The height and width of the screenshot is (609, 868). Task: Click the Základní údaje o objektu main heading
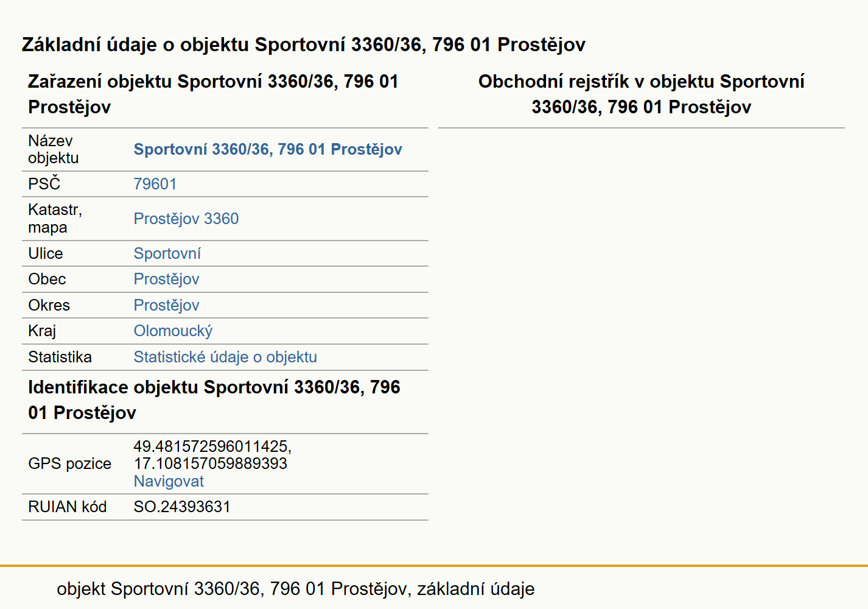click(304, 44)
